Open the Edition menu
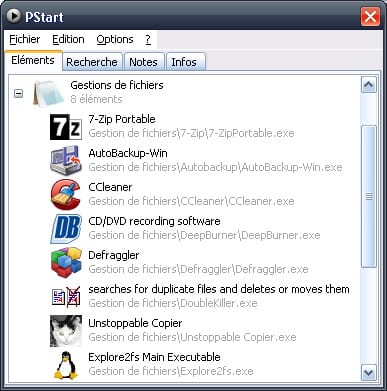The image size is (387, 391). pos(68,40)
